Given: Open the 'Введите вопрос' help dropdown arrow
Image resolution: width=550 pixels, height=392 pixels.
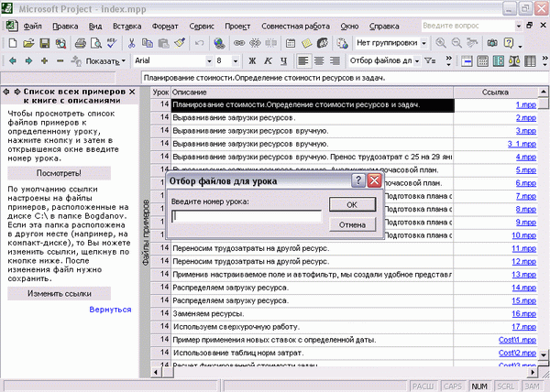Looking at the screenshot, I should 519,26.
